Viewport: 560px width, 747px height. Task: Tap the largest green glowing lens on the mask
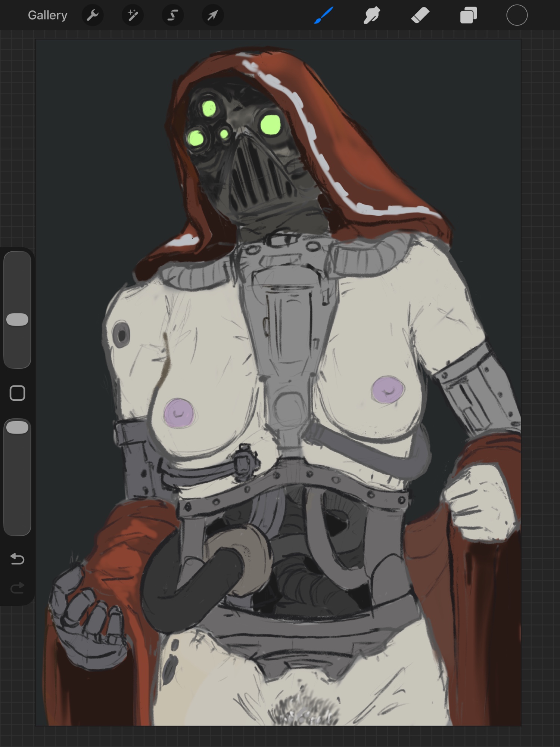271,125
